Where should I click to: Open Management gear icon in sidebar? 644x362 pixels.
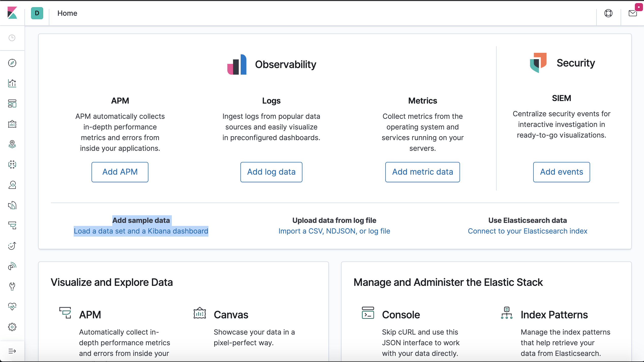pyautogui.click(x=12, y=327)
